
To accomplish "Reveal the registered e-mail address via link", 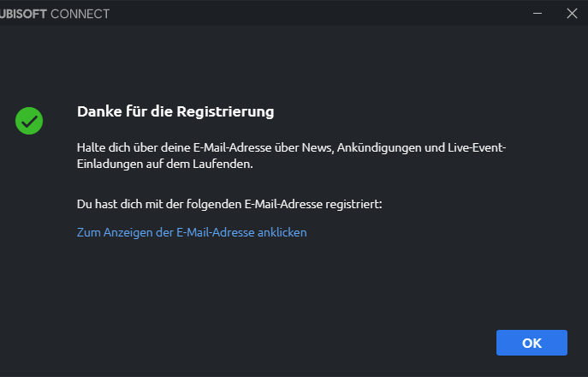I will [x=192, y=232].
